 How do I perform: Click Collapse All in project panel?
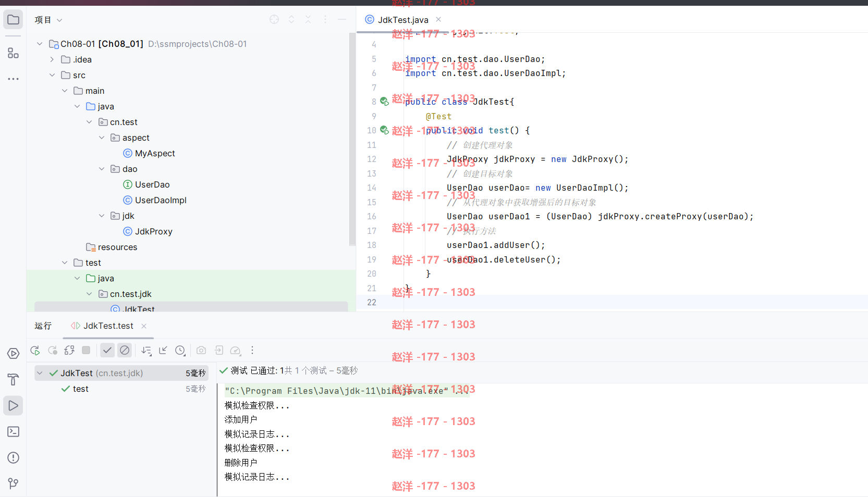pos(308,19)
